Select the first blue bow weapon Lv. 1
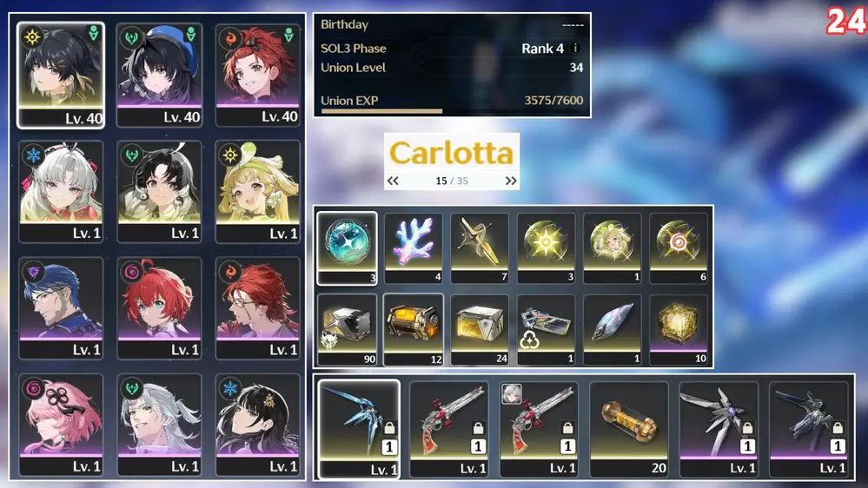868x488 pixels. click(x=359, y=429)
